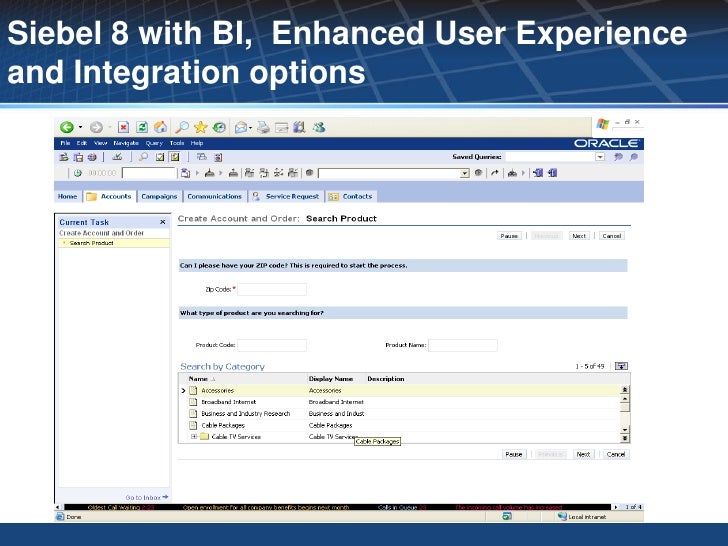Open Mail icon dropdown arrow
This screenshot has width=728, height=546.
click(251, 127)
